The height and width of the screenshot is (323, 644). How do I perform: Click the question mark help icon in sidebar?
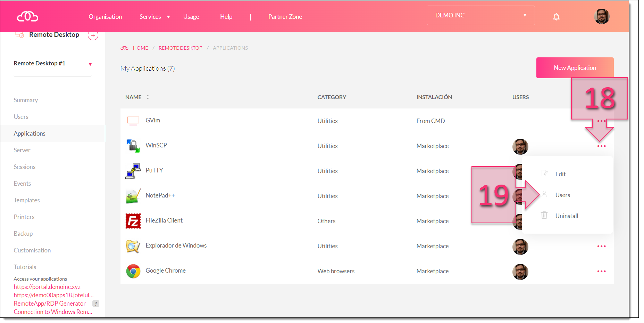(96, 304)
